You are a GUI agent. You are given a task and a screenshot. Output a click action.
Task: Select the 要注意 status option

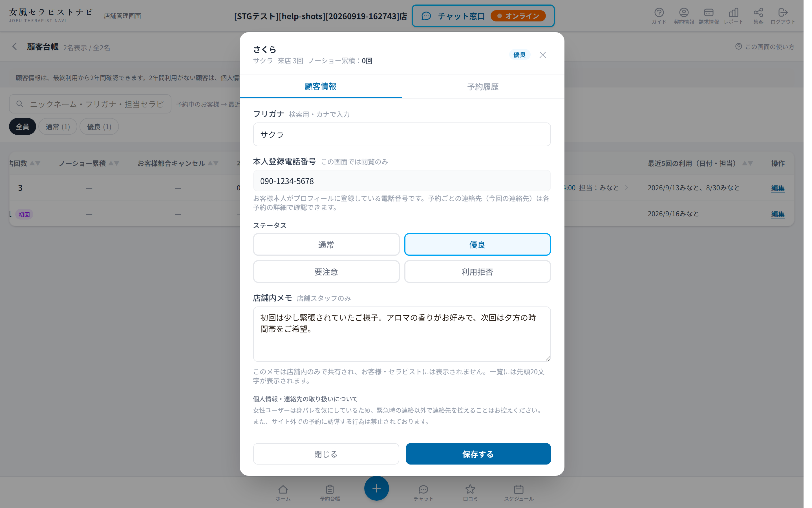326,271
